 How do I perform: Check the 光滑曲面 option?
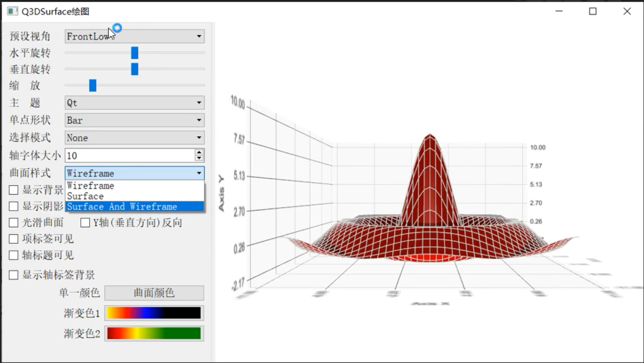tap(14, 223)
